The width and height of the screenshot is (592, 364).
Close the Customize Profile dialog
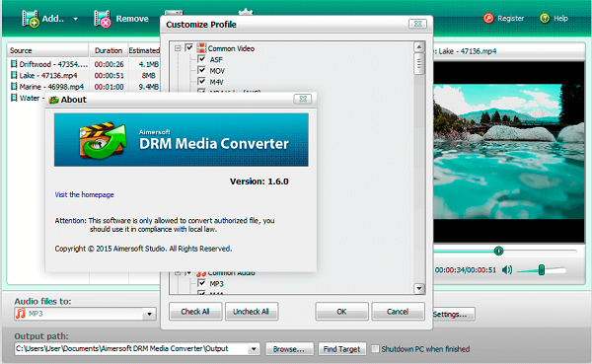pyautogui.click(x=418, y=24)
